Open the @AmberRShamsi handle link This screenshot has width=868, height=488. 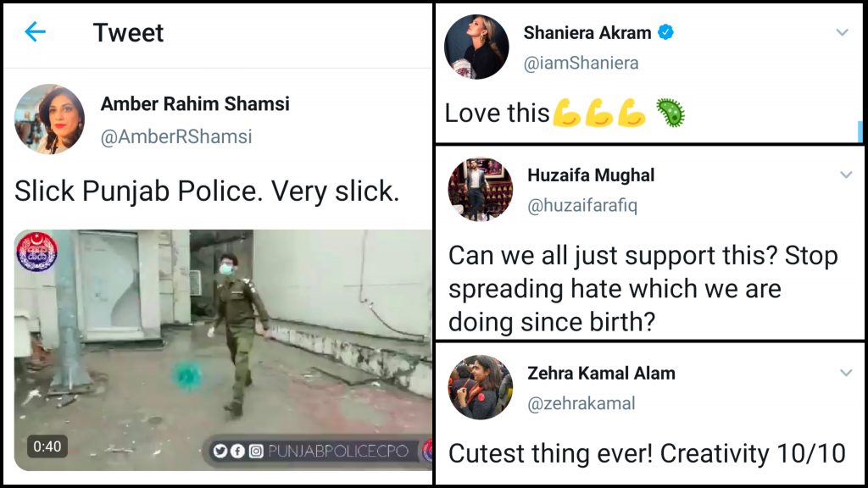[176, 136]
